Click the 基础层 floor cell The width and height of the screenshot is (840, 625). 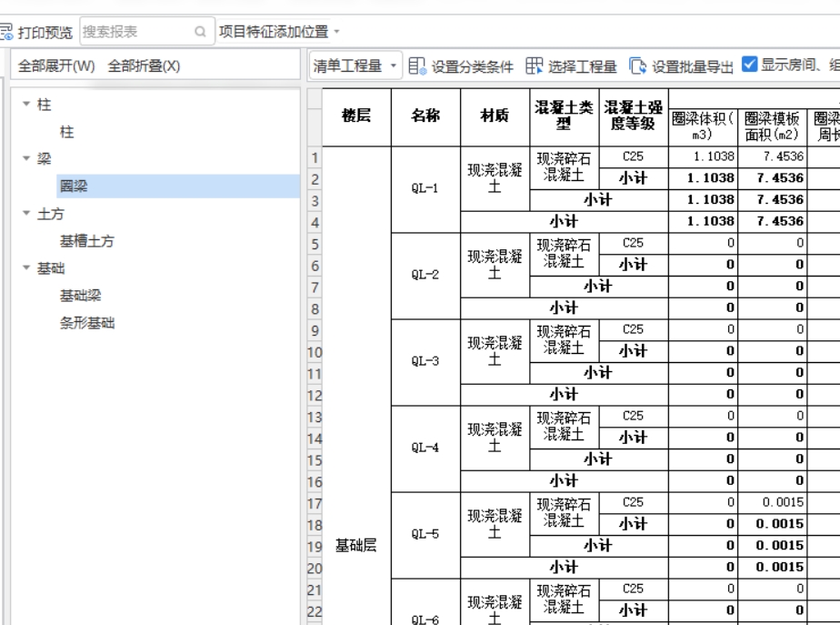tap(356, 546)
